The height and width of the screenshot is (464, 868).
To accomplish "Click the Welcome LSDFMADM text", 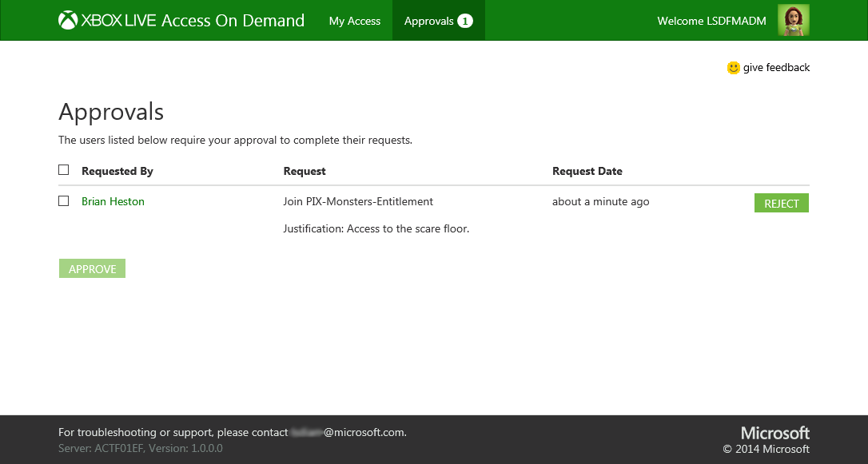I will point(712,21).
